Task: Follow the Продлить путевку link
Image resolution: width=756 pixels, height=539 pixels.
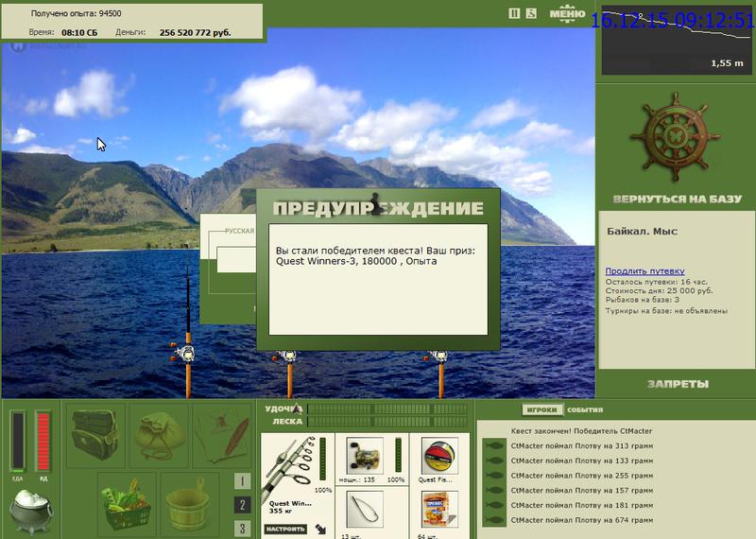Action: (x=644, y=270)
